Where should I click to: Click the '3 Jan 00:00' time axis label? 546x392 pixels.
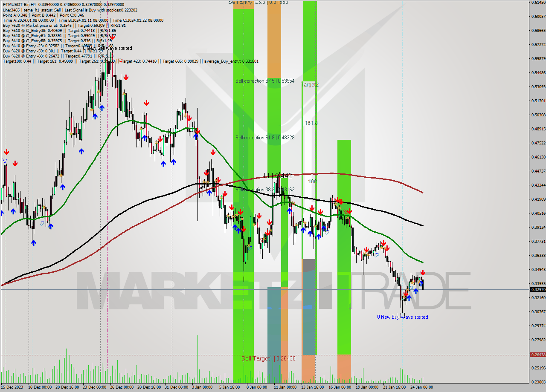click(x=202, y=387)
